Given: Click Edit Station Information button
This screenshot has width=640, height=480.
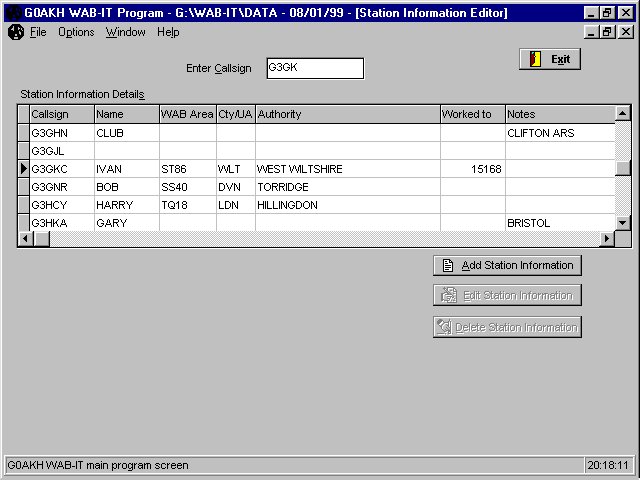Looking at the screenshot, I should [x=507, y=295].
